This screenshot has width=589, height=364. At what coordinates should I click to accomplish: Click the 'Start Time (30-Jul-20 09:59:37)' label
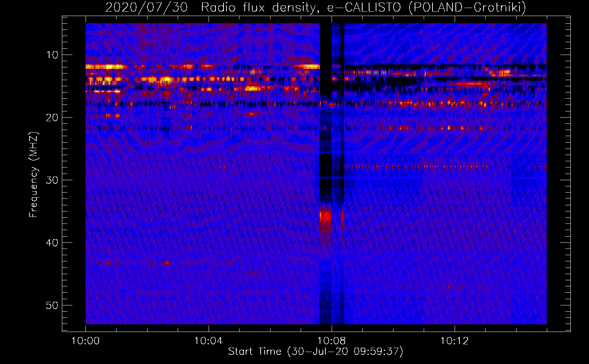(x=316, y=352)
